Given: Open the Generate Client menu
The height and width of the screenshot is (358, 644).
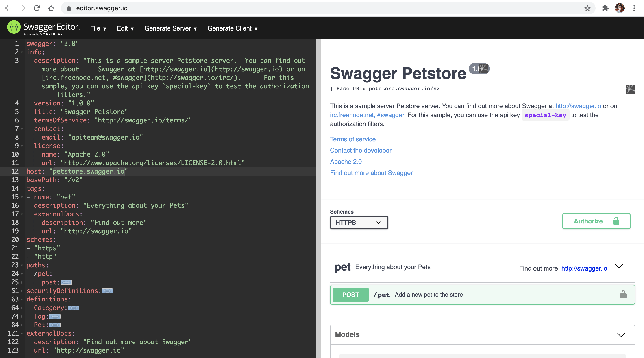Looking at the screenshot, I should (233, 28).
